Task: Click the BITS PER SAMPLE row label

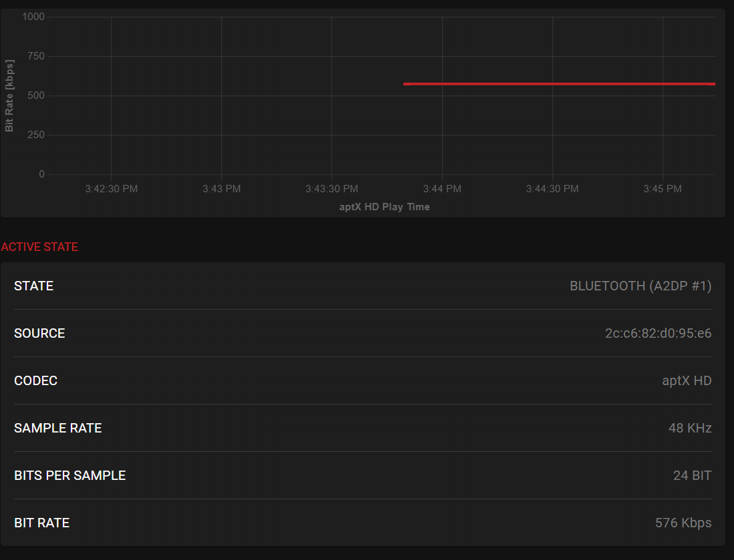Action: [x=69, y=475]
